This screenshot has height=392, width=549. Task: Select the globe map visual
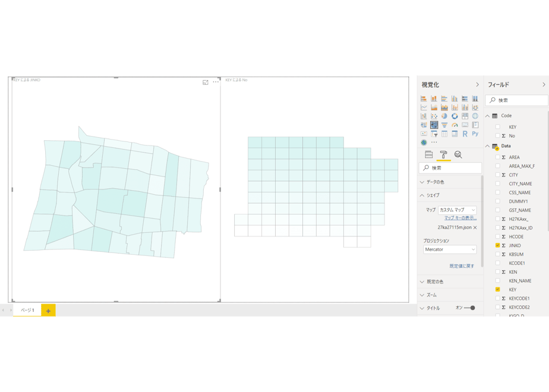(x=475, y=116)
